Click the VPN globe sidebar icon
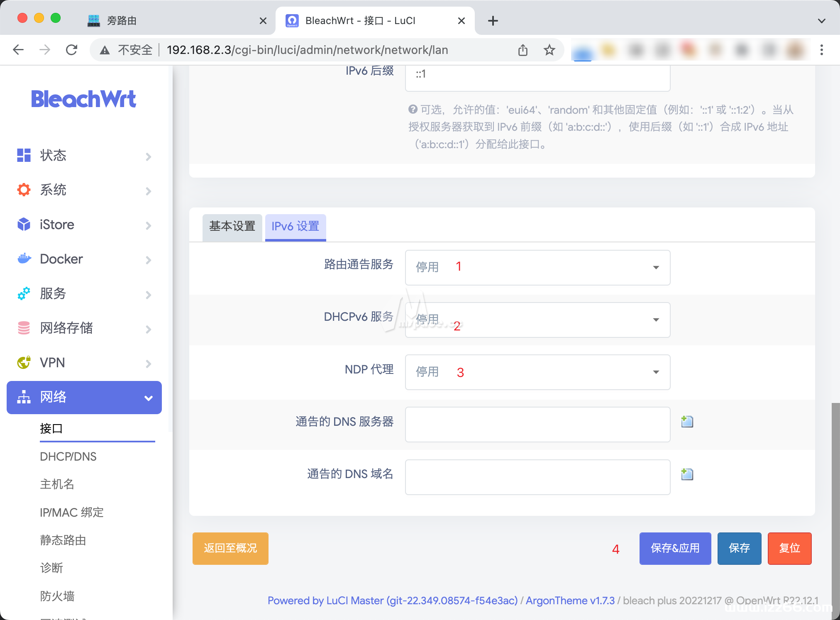The image size is (840, 620). pos(24,362)
